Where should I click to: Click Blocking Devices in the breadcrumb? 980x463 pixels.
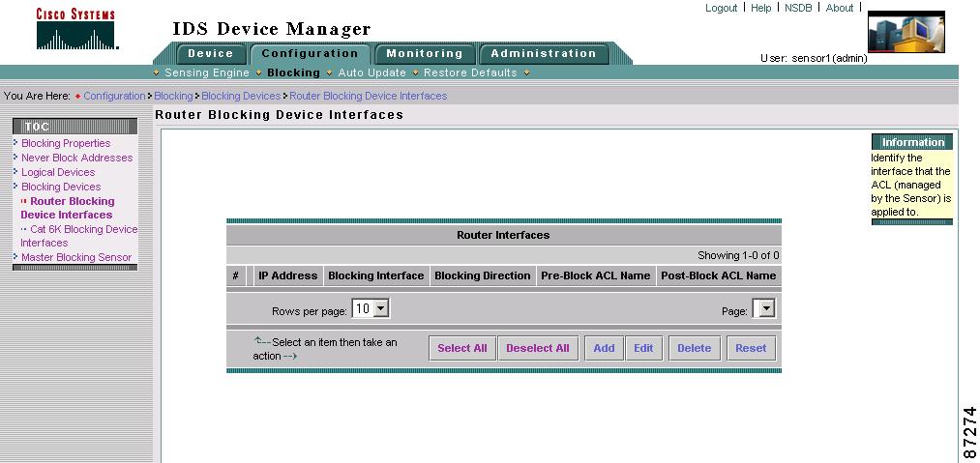pyautogui.click(x=241, y=96)
